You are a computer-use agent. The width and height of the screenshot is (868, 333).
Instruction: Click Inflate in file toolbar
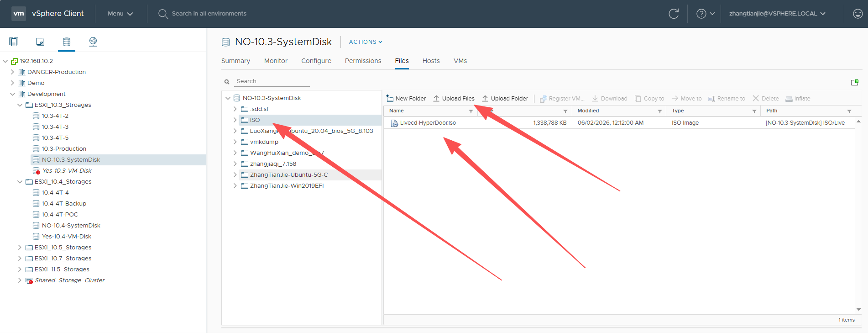pos(798,98)
